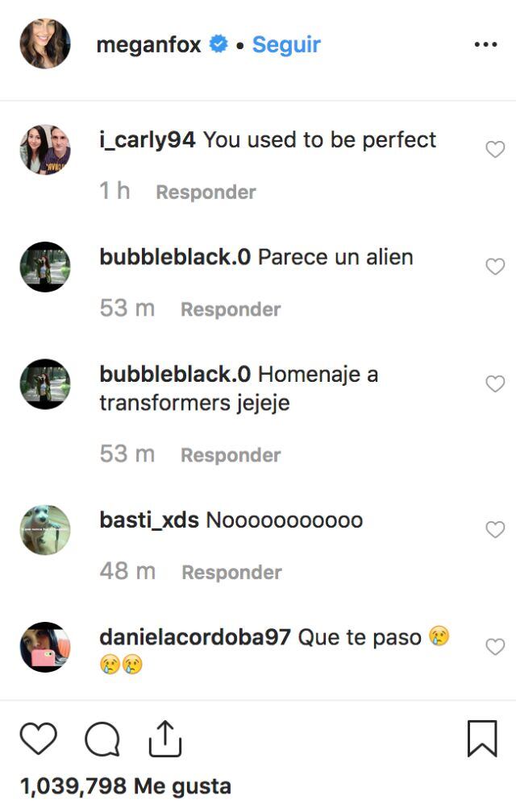Save post with the bookmark icon

click(x=482, y=739)
